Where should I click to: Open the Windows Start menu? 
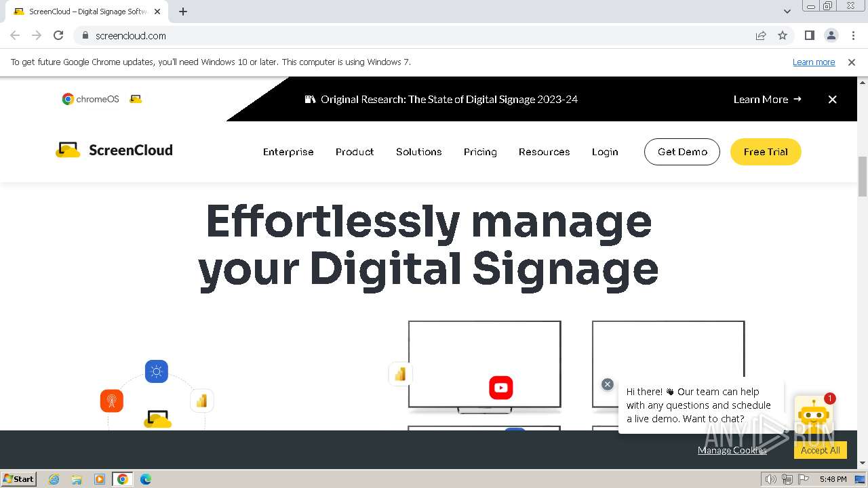[x=19, y=479]
